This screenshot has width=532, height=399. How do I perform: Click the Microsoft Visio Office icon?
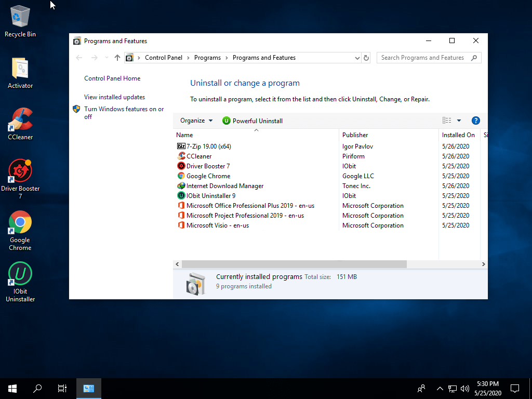coord(181,225)
